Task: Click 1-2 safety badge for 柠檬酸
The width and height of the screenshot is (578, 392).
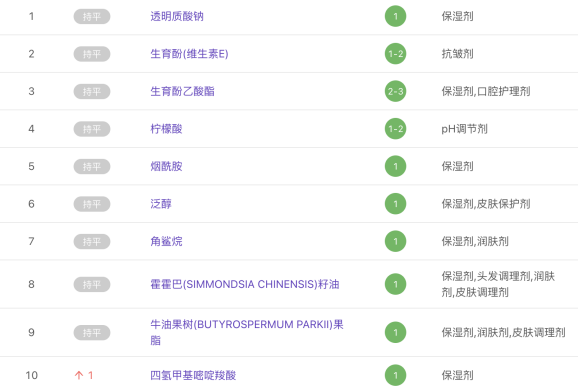Action: point(396,129)
